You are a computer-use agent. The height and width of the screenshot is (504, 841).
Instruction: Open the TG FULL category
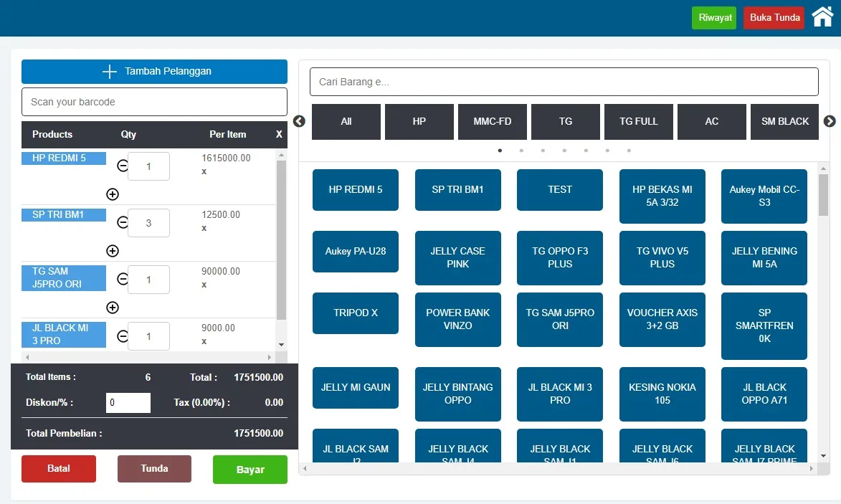[638, 121]
